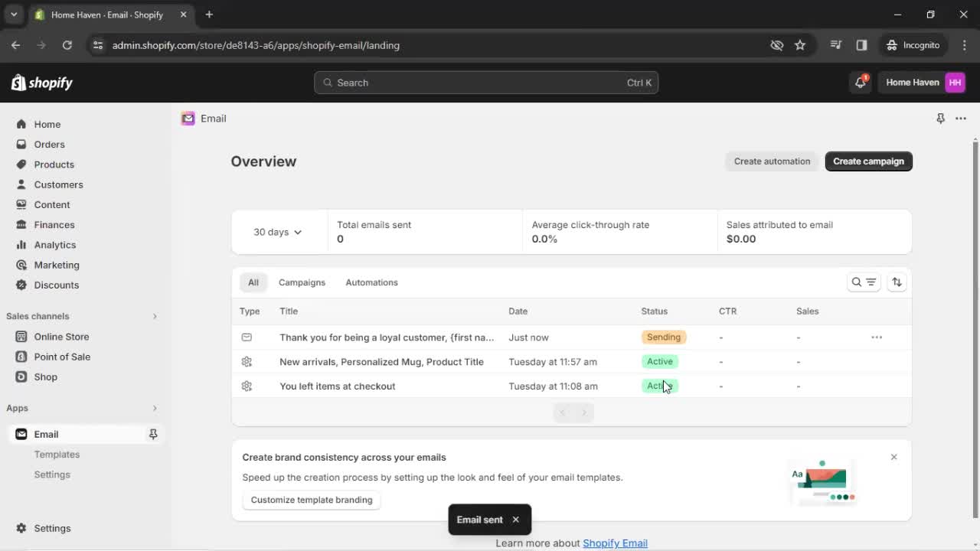Go to Products via its tag icon
The width and height of the screenshot is (980, 551).
[x=21, y=165]
